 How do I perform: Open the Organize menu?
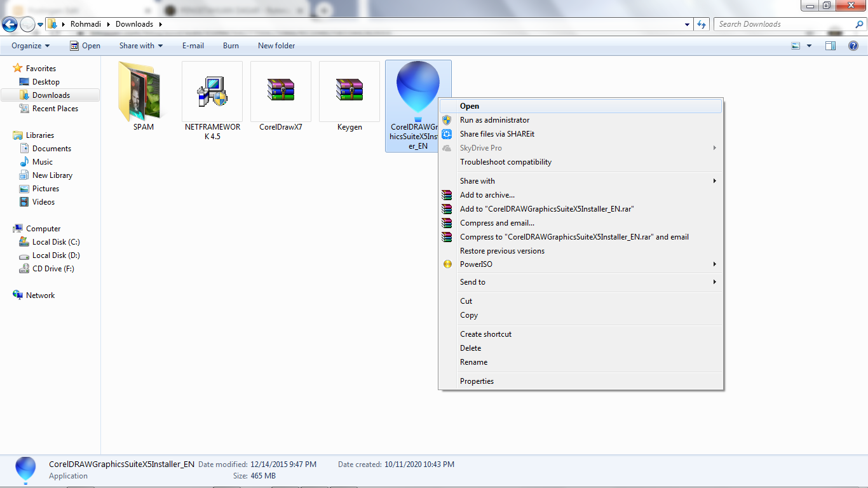(x=31, y=46)
